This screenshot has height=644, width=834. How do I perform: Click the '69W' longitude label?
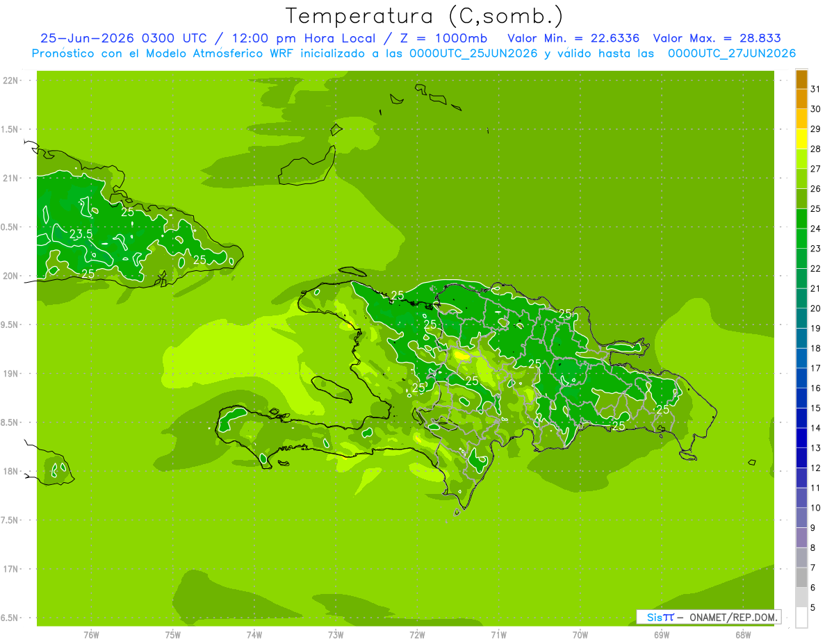(x=662, y=634)
